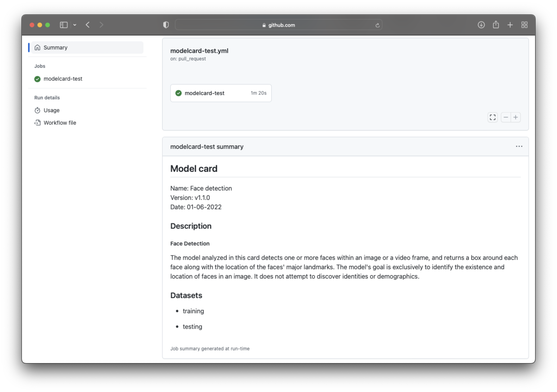Click the github.com address bar

pyautogui.click(x=278, y=25)
